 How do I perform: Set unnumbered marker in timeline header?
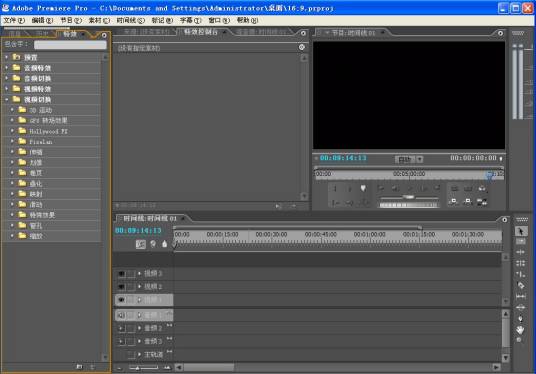(x=164, y=244)
